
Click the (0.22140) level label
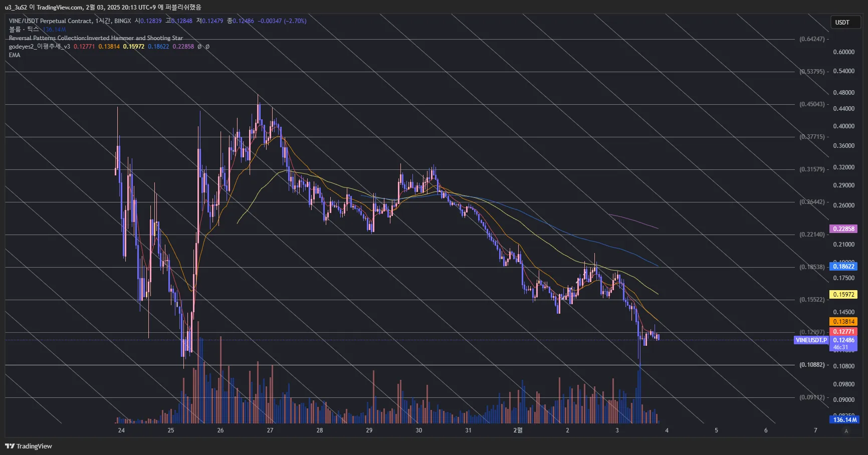[812, 235]
